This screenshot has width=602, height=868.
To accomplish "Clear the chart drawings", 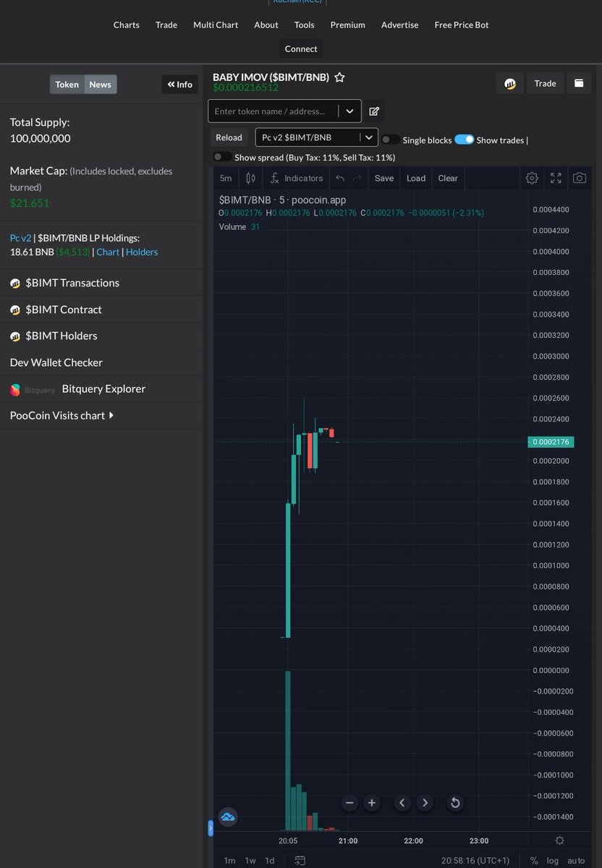I will pyautogui.click(x=448, y=178).
